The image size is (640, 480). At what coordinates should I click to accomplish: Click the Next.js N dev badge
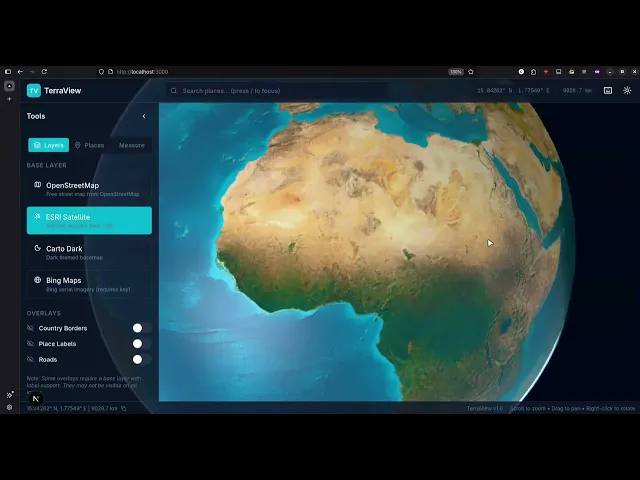tap(36, 399)
